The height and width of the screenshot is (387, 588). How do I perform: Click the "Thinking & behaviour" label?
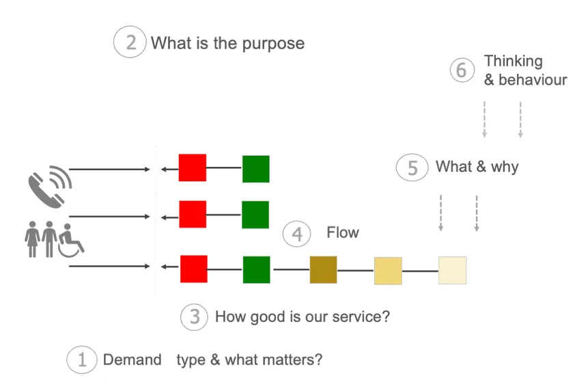pos(525,70)
